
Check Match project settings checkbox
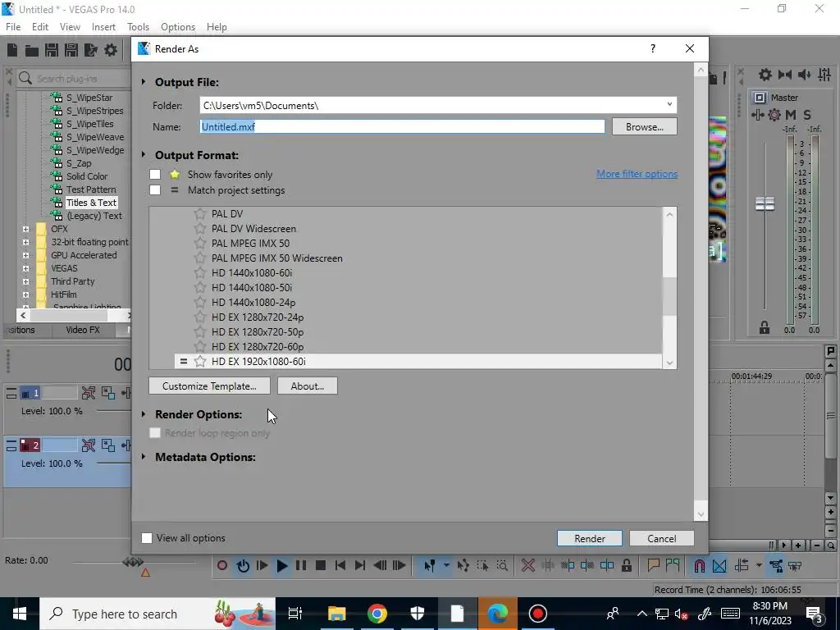click(155, 190)
